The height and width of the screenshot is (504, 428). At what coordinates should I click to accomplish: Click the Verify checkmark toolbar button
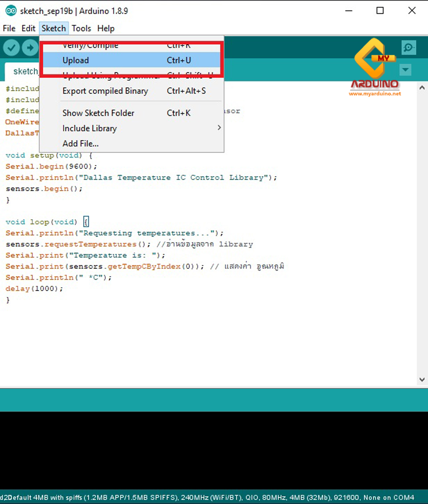[11, 48]
